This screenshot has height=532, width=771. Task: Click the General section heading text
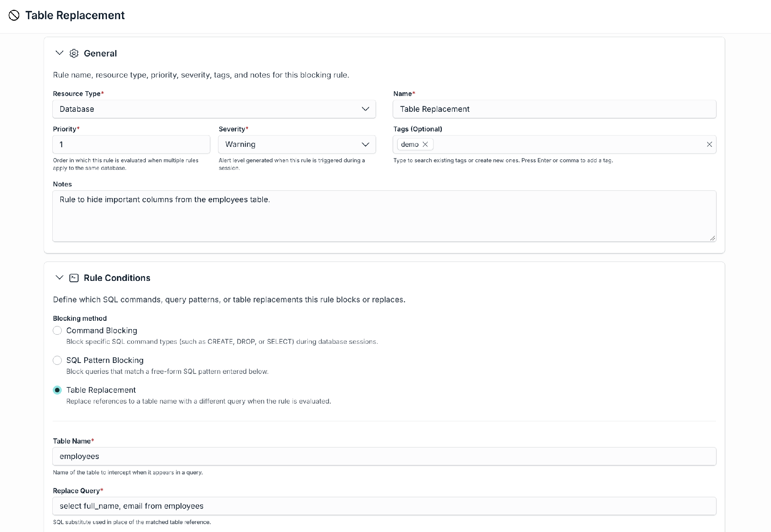click(100, 53)
